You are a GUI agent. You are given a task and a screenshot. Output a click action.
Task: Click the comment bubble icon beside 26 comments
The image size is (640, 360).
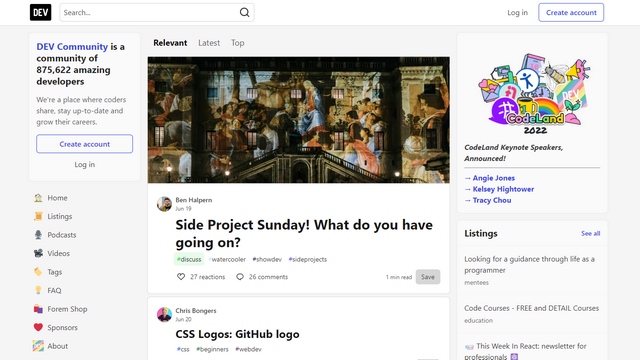[240, 277]
